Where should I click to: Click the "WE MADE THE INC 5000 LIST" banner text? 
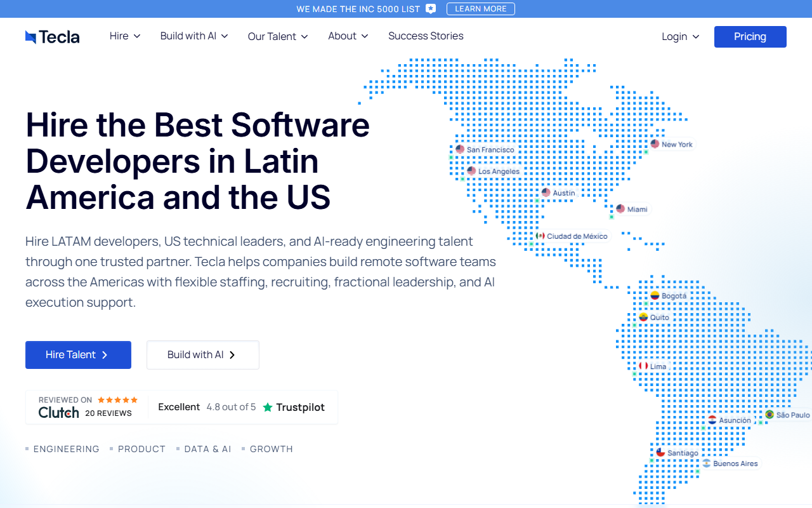pos(358,9)
